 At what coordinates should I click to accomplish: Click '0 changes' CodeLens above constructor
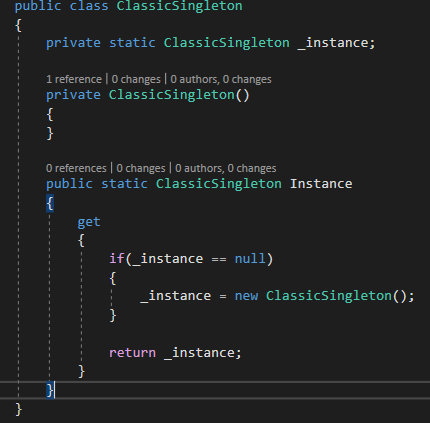(x=136, y=79)
